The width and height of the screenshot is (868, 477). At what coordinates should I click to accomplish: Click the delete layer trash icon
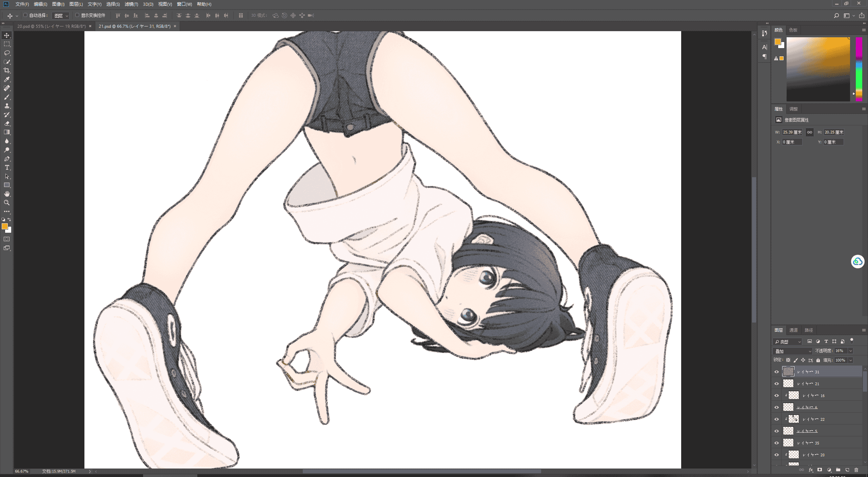(856, 470)
